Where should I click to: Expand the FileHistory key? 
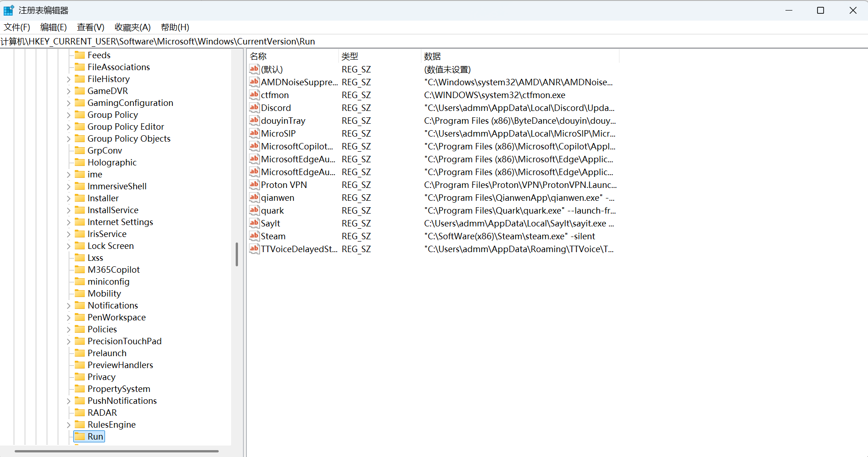(69, 79)
